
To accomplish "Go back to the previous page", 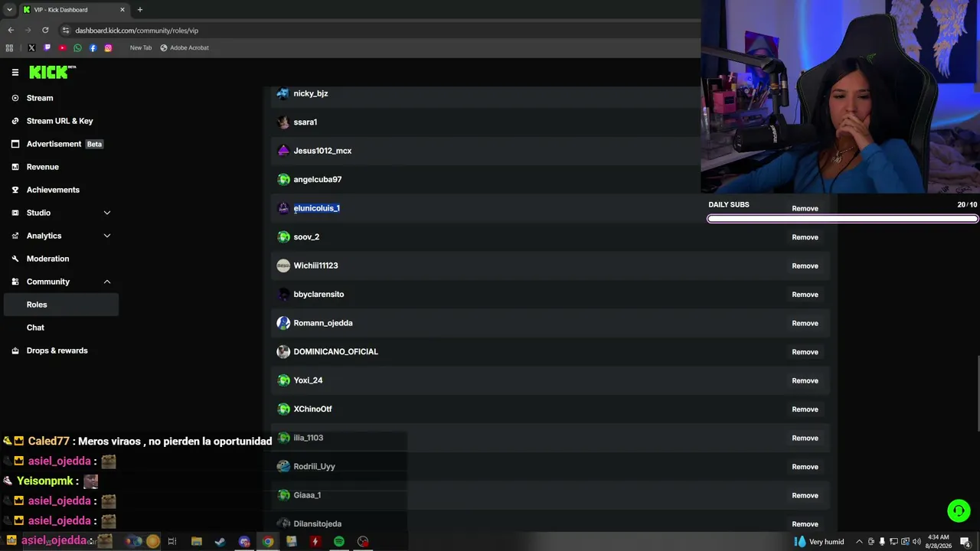I will click(x=11, y=31).
